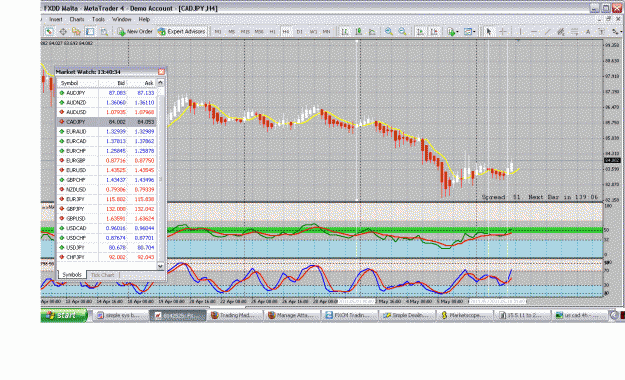The image size is (625, 380).
Task: Draw a horizontal line tool
Action: tap(534, 32)
